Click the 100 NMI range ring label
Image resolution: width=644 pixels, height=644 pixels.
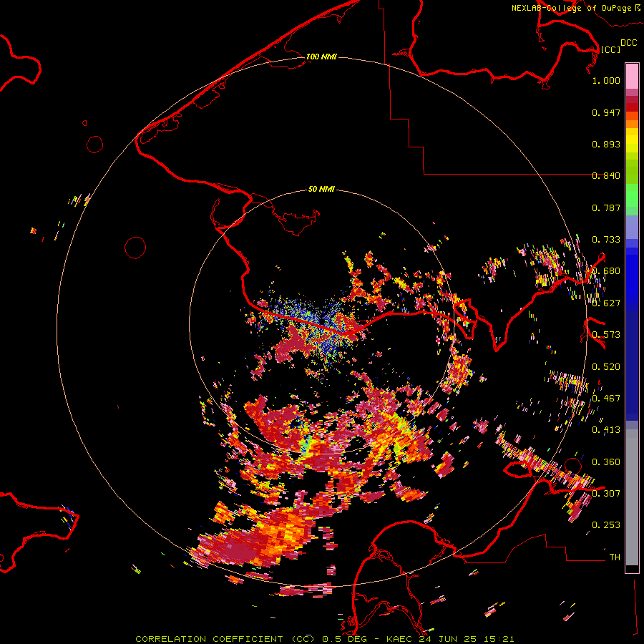[x=321, y=57]
